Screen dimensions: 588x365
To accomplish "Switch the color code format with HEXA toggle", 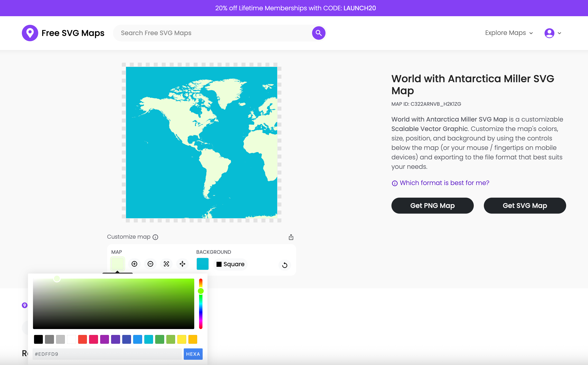I will tap(193, 354).
